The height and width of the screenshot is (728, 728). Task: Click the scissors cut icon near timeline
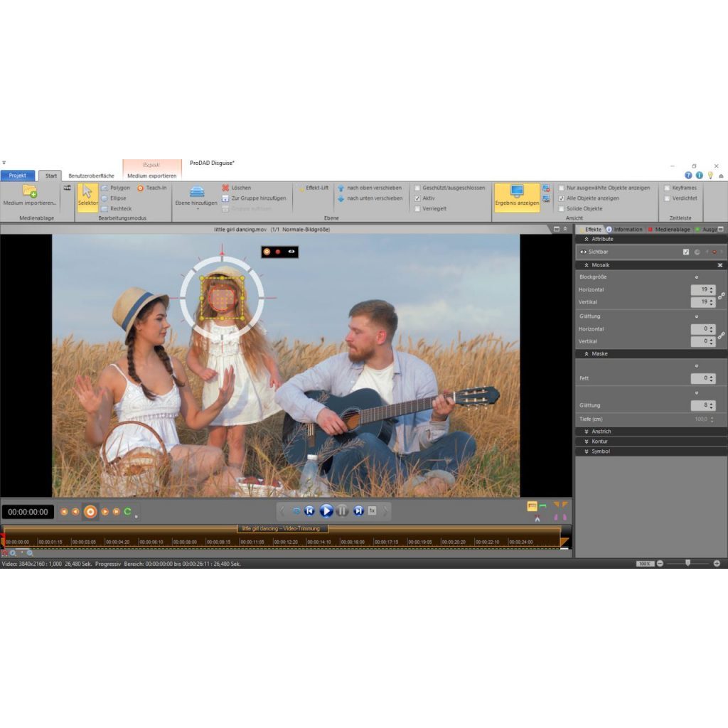tap(537, 518)
